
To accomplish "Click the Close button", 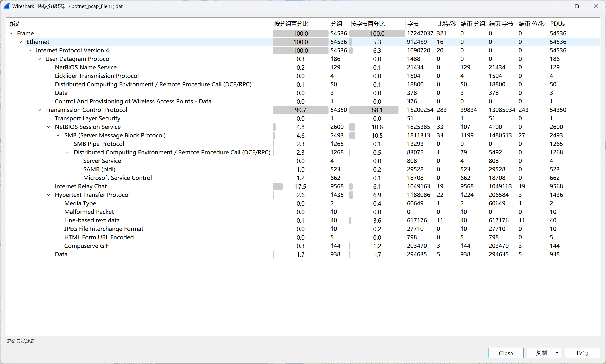I will pyautogui.click(x=506, y=353).
